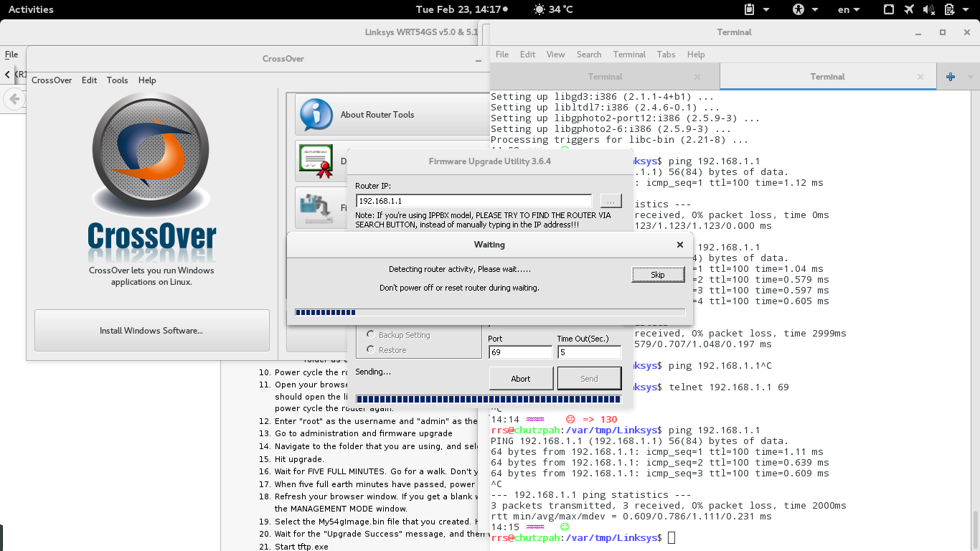The image size is (980, 551).
Task: Click the tab scroll-left chevron in browser window
Action: coord(7,75)
